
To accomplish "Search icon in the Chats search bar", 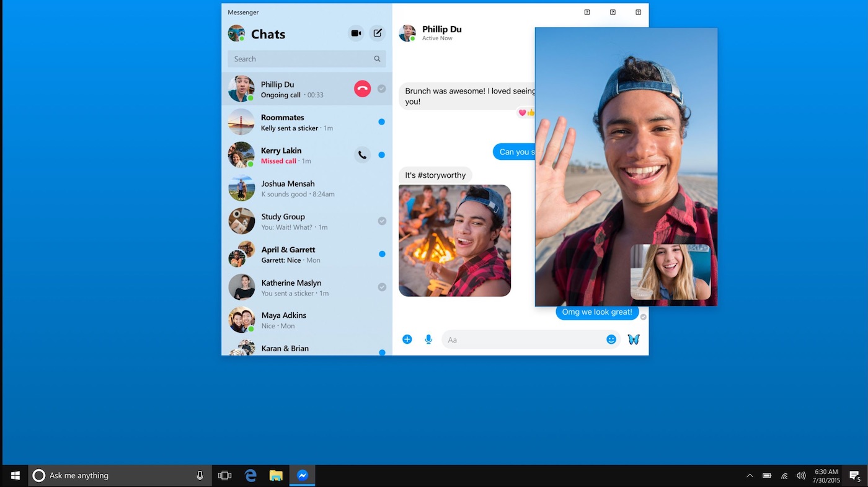I will (x=377, y=59).
